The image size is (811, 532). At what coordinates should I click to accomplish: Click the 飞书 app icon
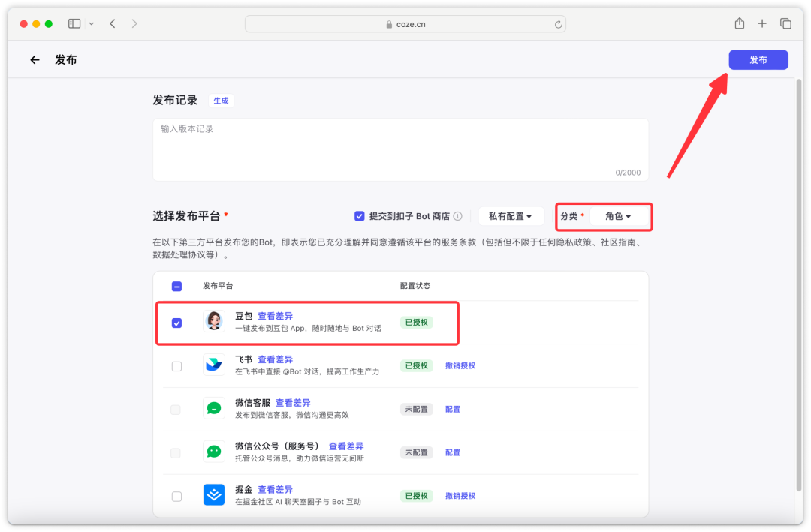click(x=215, y=365)
